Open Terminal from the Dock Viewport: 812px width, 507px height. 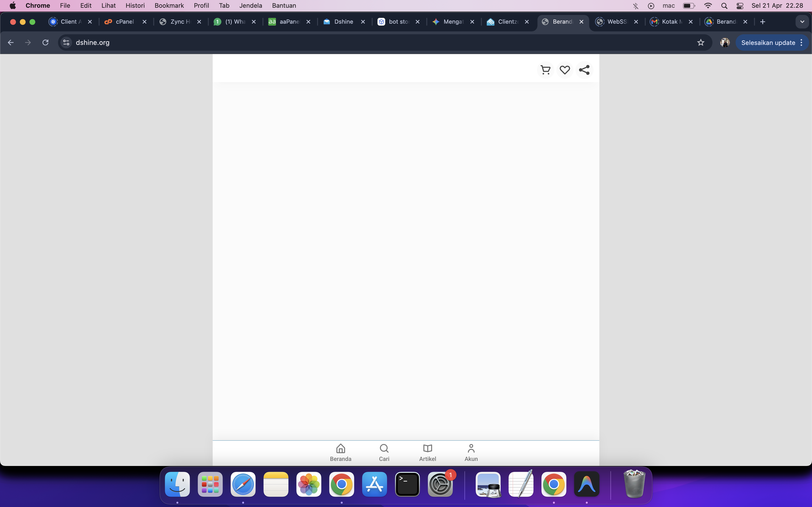[x=407, y=485]
